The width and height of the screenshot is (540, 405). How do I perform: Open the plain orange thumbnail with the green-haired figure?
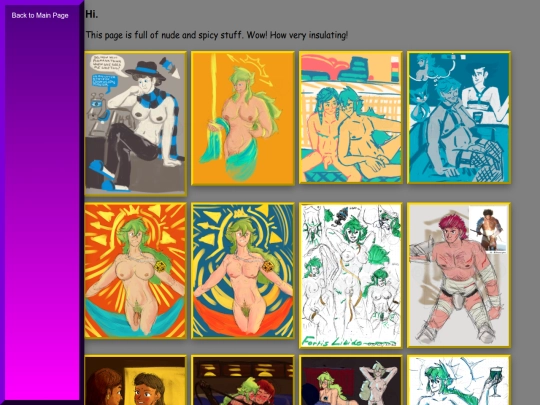coord(243,118)
